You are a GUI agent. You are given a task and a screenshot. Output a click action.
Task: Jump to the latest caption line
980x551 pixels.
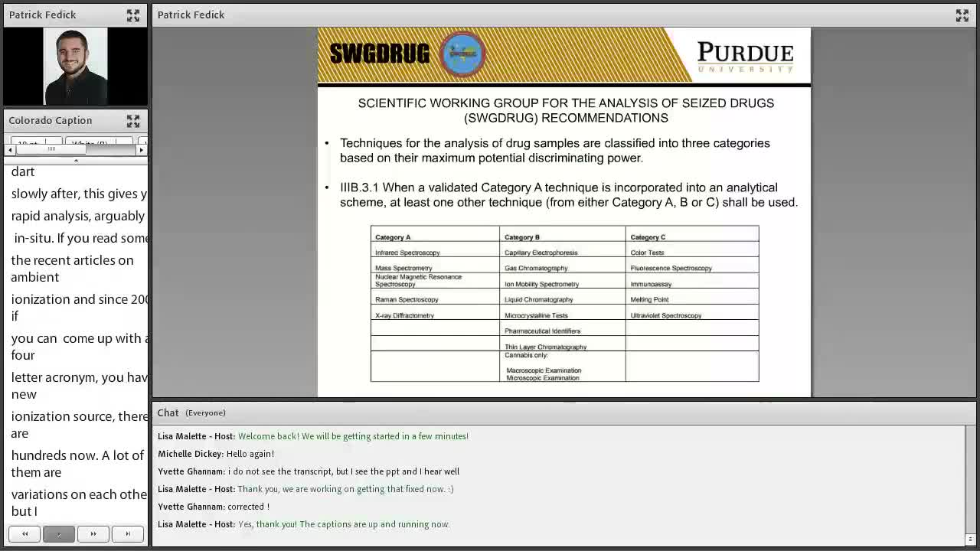(x=128, y=534)
